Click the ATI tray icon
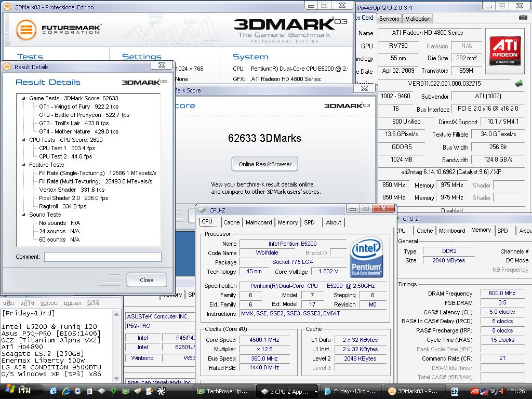The image size is (532, 399). click(474, 392)
